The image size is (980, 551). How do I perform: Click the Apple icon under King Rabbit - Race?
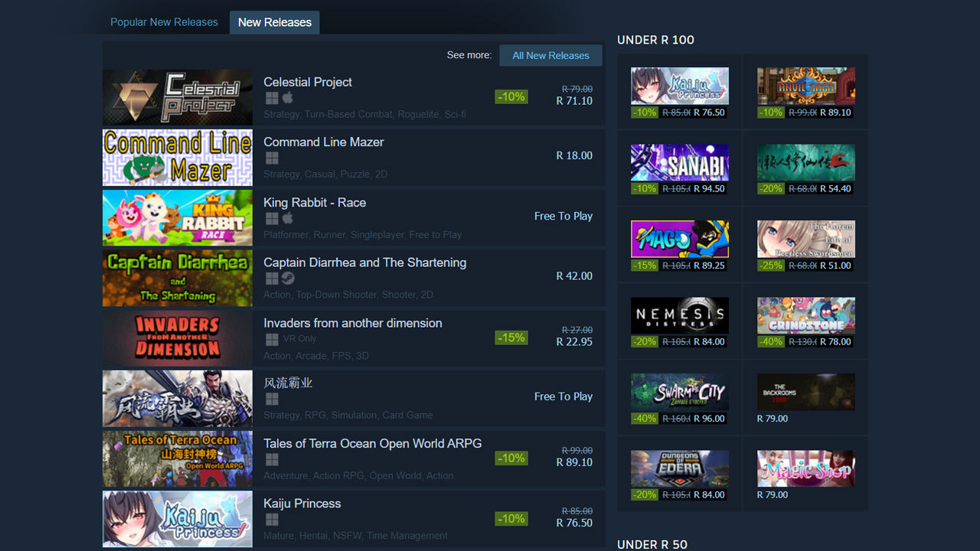pyautogui.click(x=288, y=219)
